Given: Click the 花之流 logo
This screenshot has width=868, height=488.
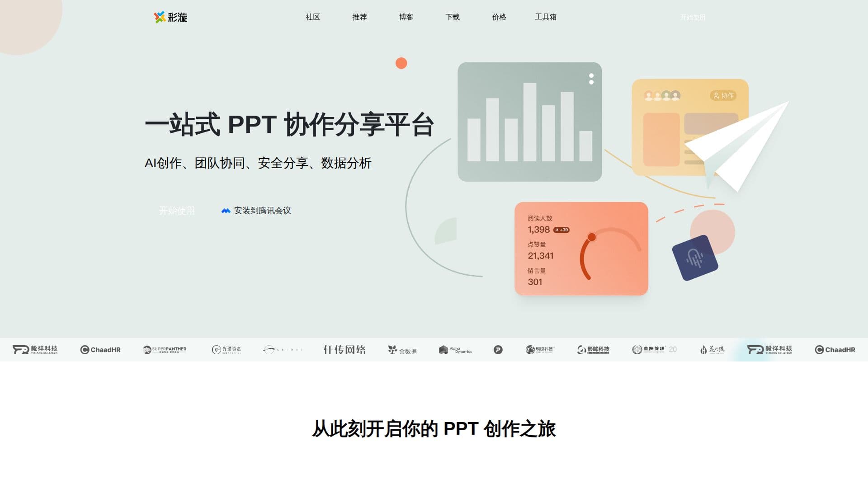Looking at the screenshot, I should click(712, 350).
